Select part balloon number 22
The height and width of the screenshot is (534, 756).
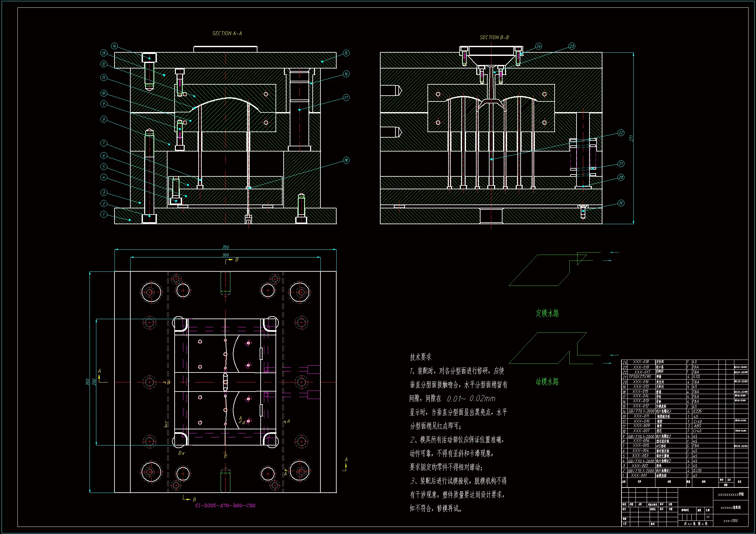tap(621, 132)
